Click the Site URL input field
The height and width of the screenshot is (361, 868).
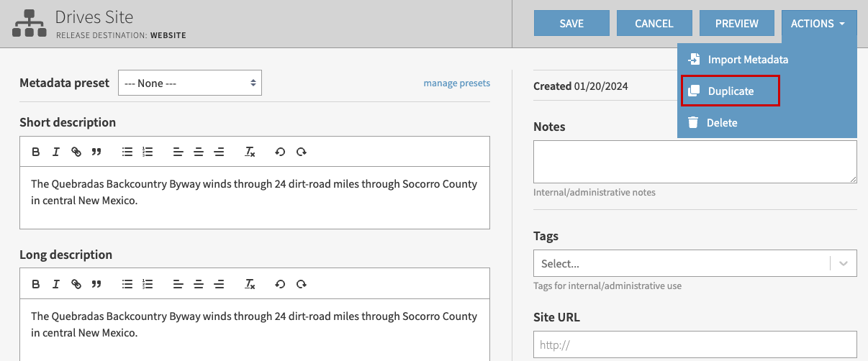tap(695, 344)
